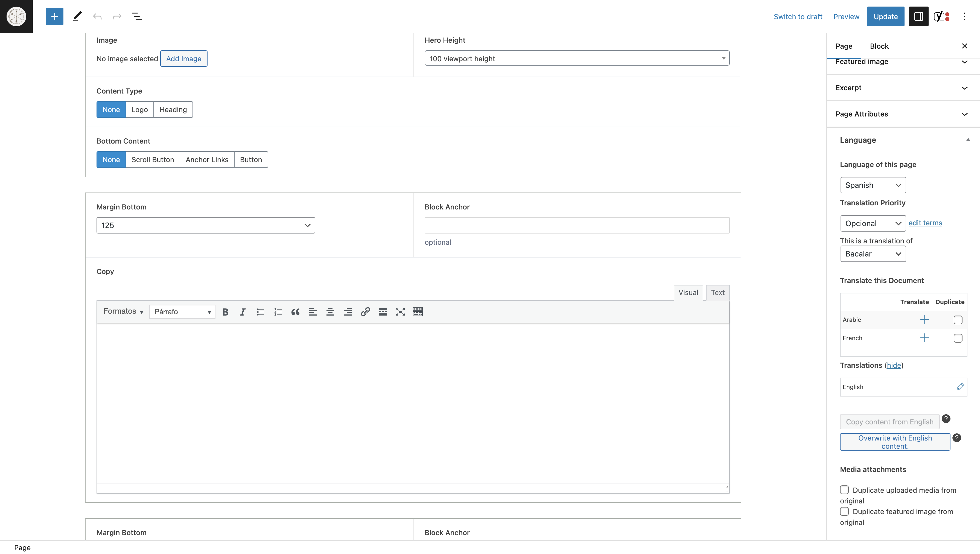
Task: Show help for Copy content from English
Action: coord(946,419)
